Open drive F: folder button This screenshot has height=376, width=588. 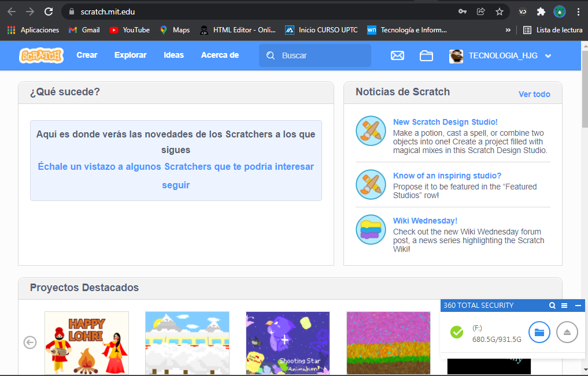click(x=539, y=332)
